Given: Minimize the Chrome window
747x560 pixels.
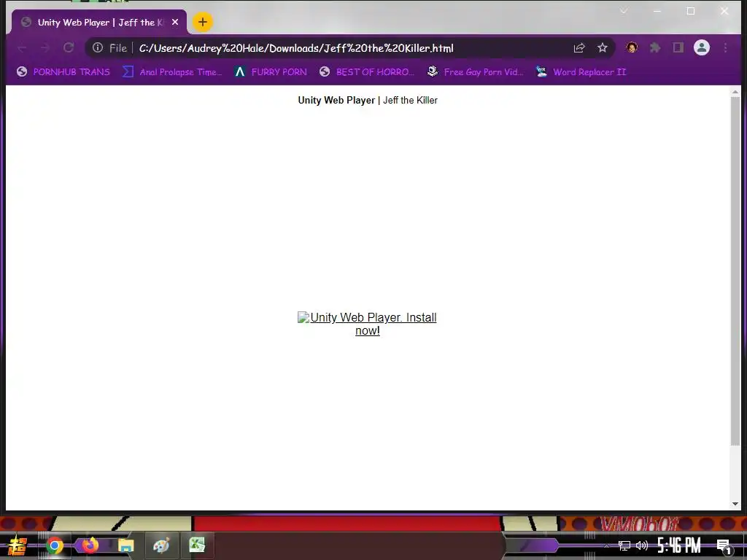Looking at the screenshot, I should (657, 11).
